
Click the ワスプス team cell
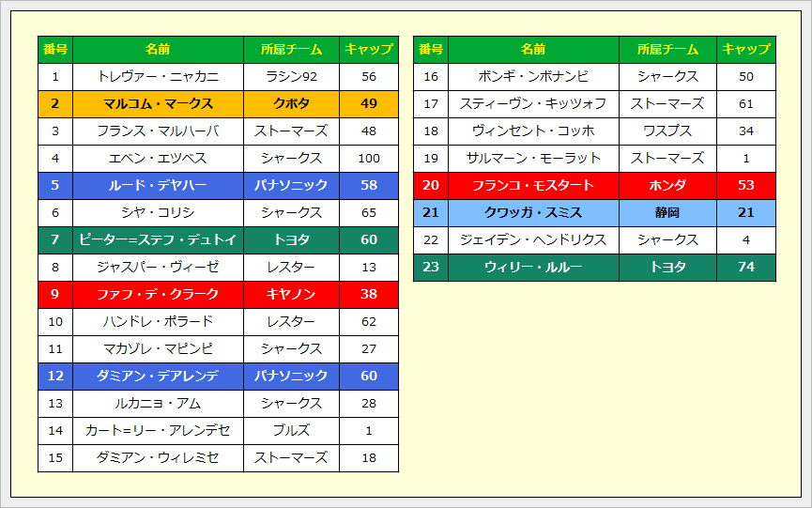(667, 131)
